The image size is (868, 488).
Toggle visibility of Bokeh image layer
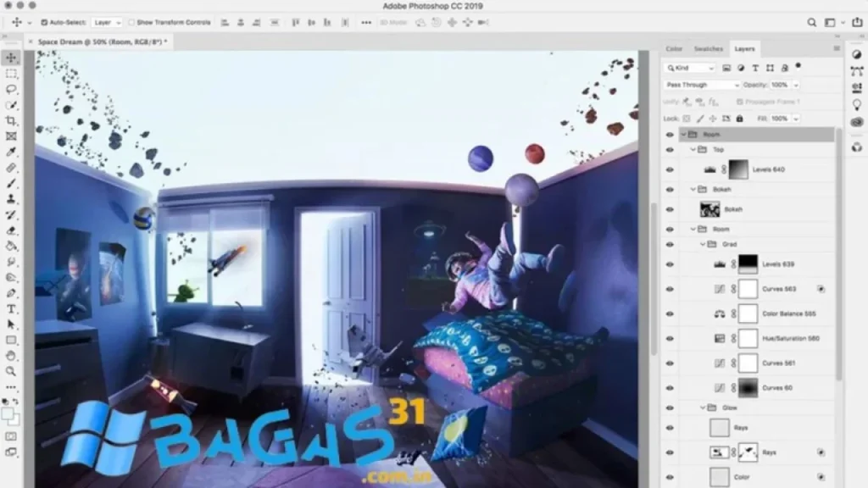point(670,210)
